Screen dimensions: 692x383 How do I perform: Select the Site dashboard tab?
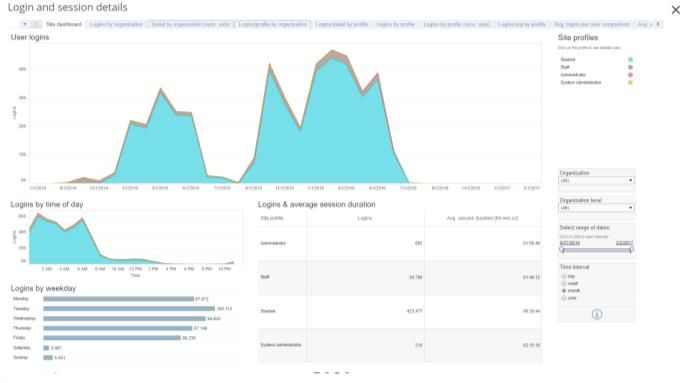(x=64, y=24)
